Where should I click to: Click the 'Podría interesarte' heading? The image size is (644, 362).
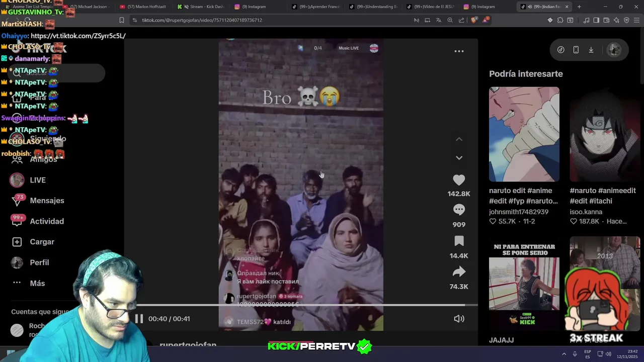click(x=526, y=74)
